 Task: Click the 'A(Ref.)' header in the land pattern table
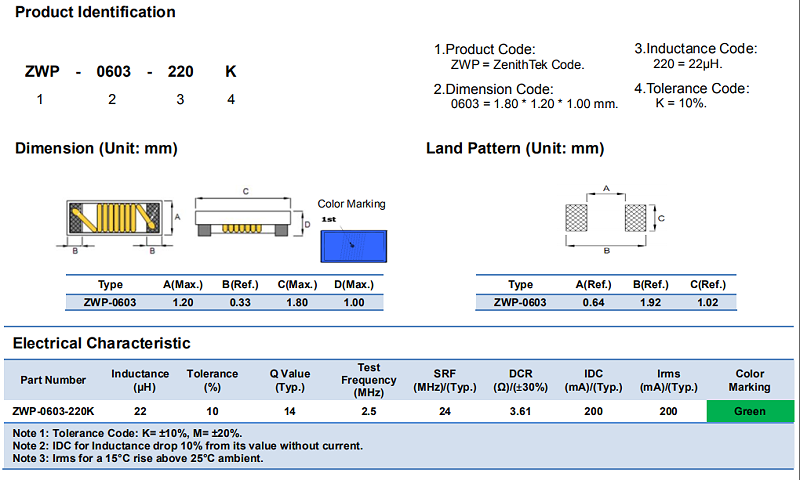[x=593, y=285]
